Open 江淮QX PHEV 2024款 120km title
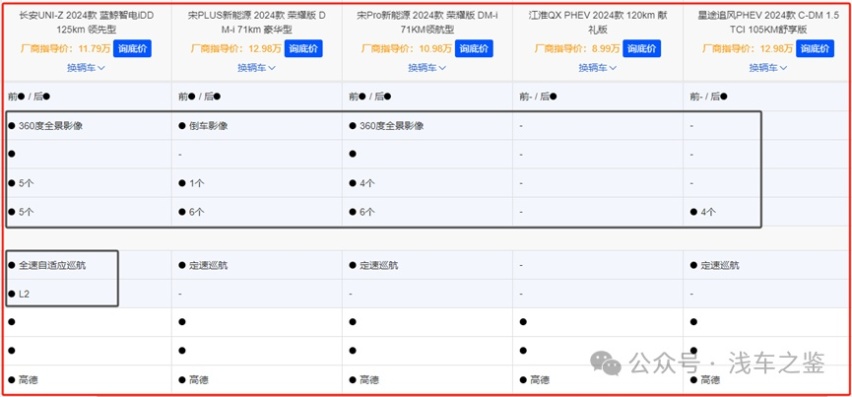 coord(598,22)
